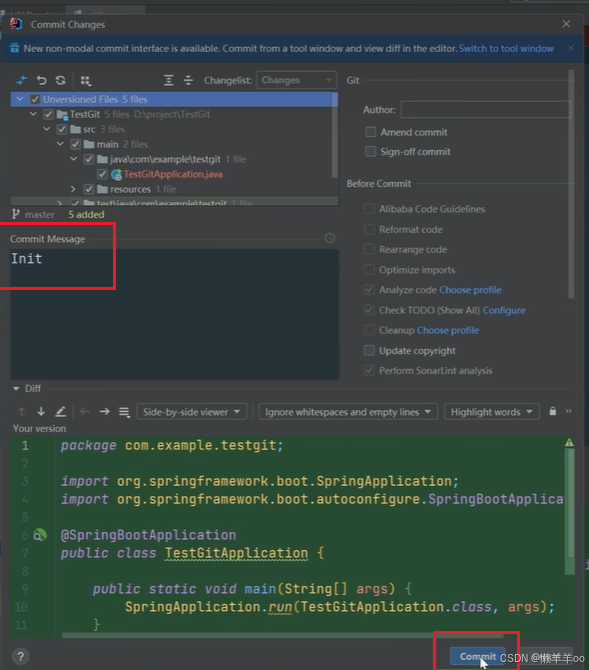Click the Jump to Source pencil icon
589x670 pixels.
coord(61,411)
